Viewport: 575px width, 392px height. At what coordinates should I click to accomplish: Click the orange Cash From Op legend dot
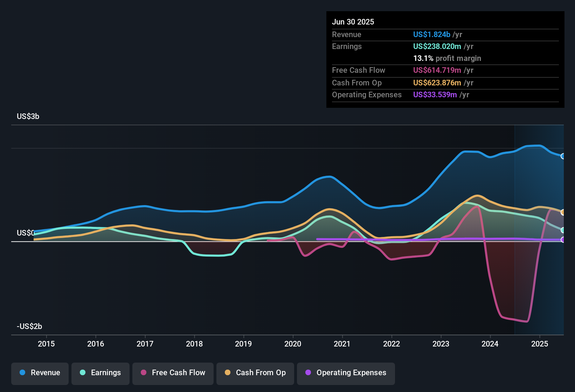click(x=228, y=373)
